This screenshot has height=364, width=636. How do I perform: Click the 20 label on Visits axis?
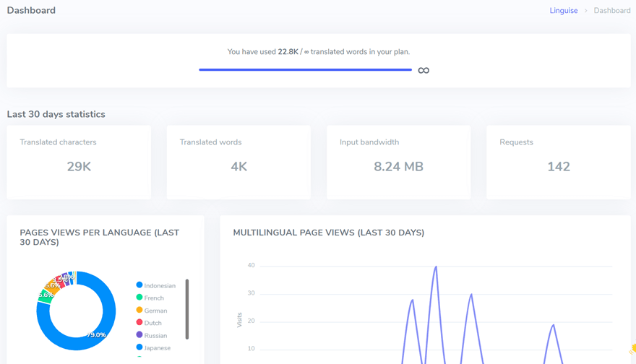point(251,321)
